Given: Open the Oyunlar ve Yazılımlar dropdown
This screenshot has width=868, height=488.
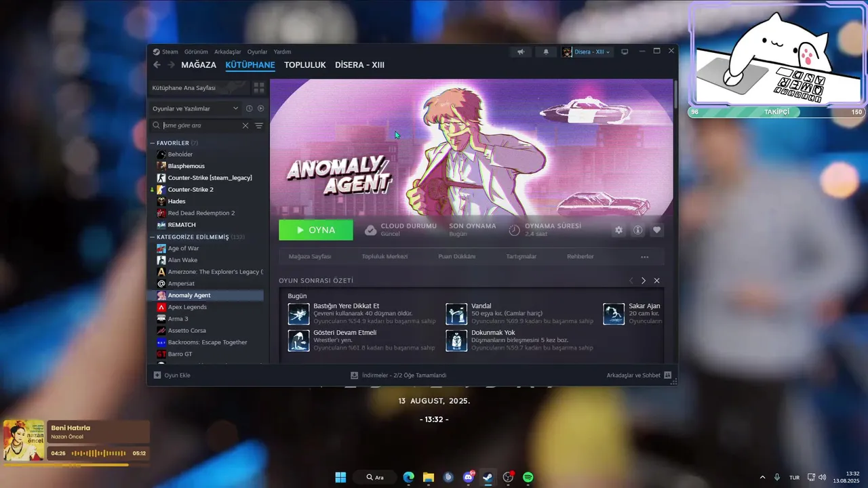Looking at the screenshot, I should click(x=195, y=108).
